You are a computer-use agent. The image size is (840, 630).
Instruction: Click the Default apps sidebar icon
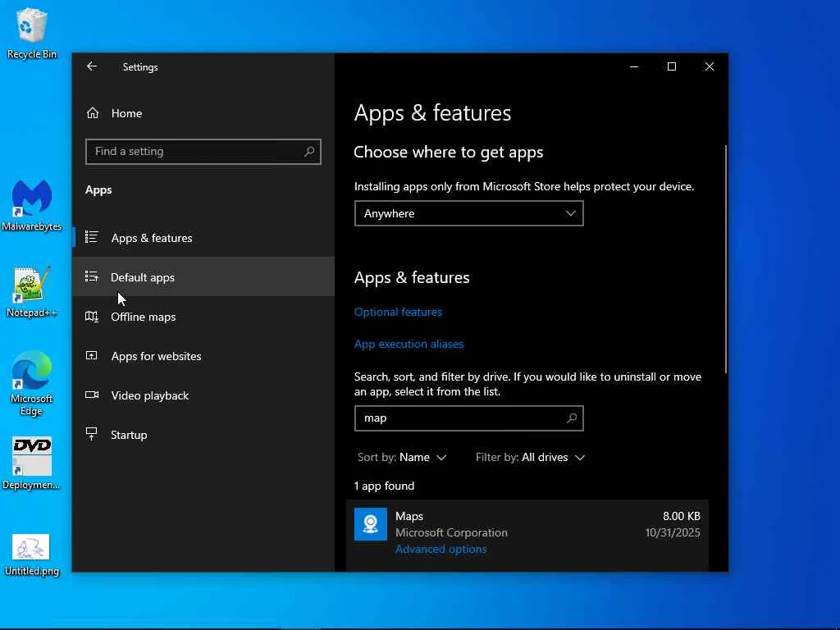(92, 277)
